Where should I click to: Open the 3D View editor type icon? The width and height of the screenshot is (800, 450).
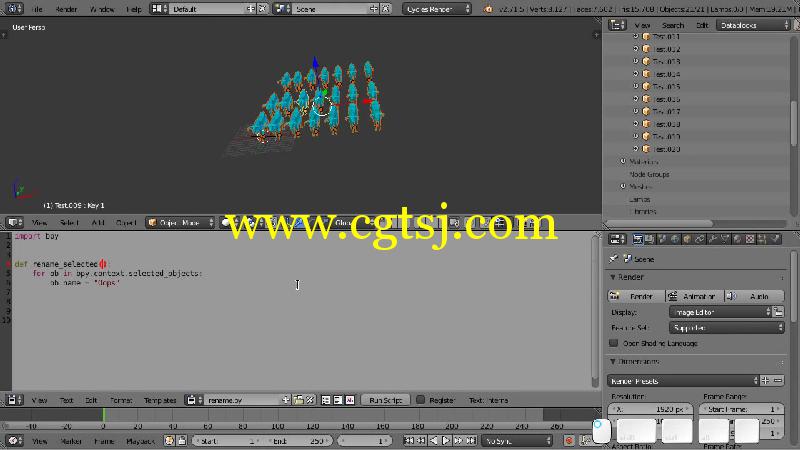[x=14, y=222]
